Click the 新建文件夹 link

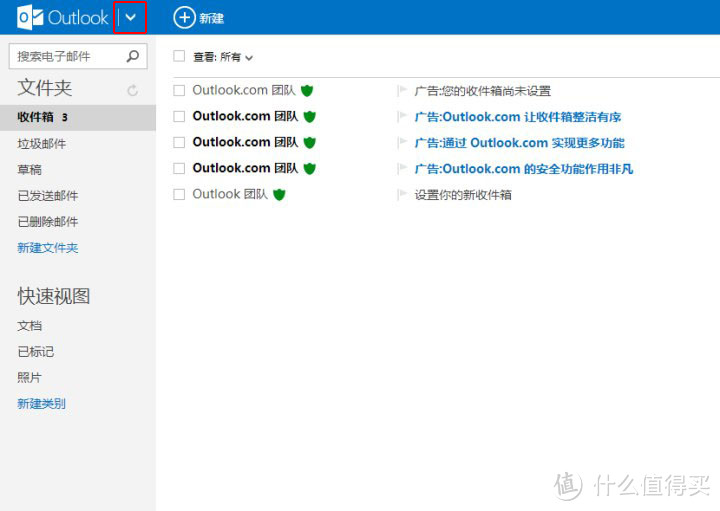tap(48, 248)
